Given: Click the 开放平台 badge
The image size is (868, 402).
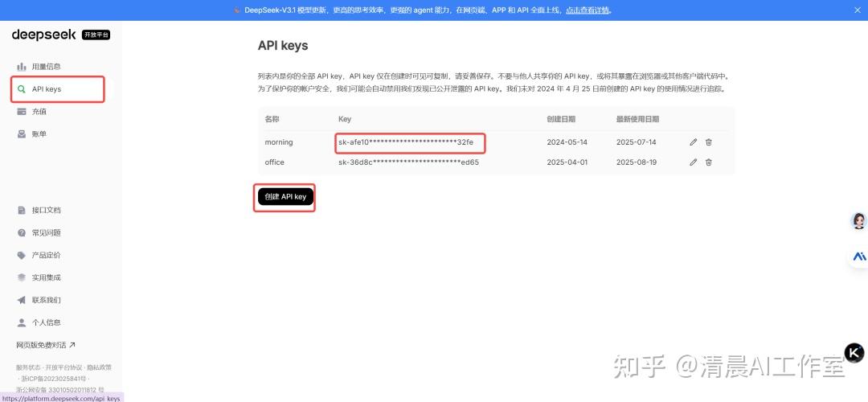Looking at the screenshot, I should pos(96,35).
